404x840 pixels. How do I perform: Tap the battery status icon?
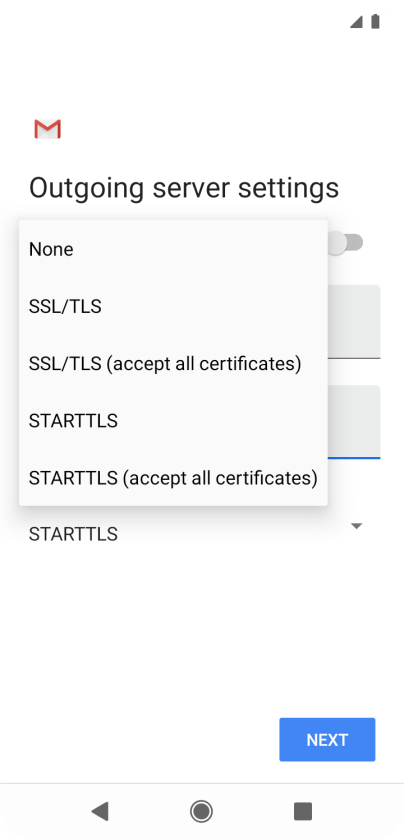[x=375, y=21]
